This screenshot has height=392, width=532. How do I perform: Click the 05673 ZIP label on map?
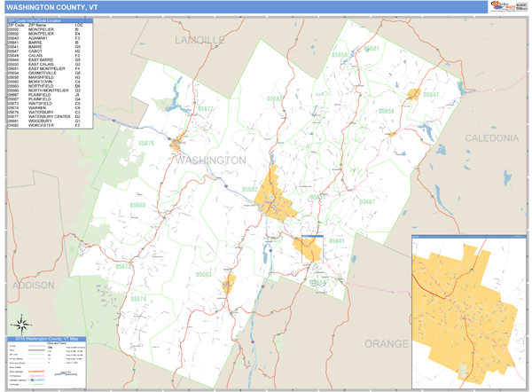[123, 266]
